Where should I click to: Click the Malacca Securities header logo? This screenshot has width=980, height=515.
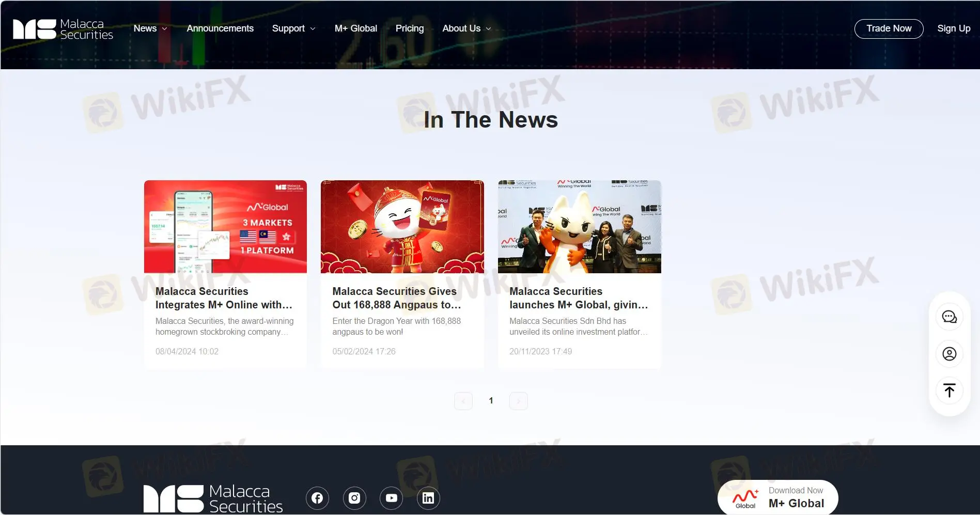pos(63,29)
